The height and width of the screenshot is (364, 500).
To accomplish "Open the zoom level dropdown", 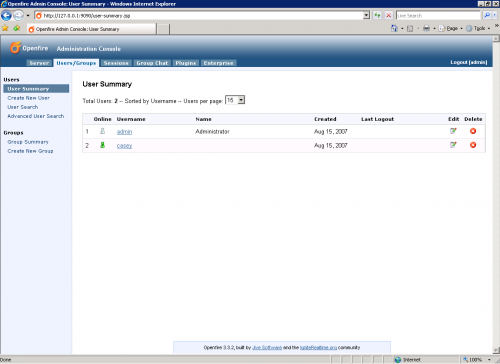I will pyautogui.click(x=489, y=360).
